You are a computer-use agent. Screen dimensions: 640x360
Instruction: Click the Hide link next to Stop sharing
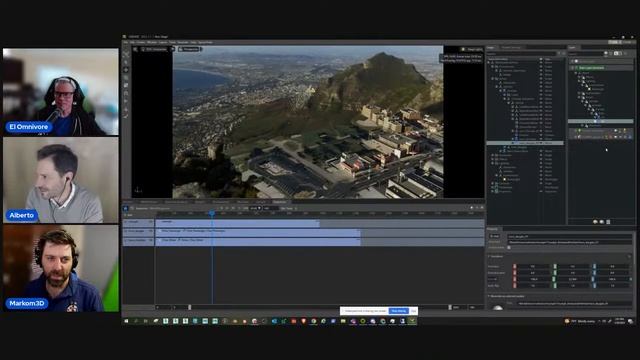413,311
